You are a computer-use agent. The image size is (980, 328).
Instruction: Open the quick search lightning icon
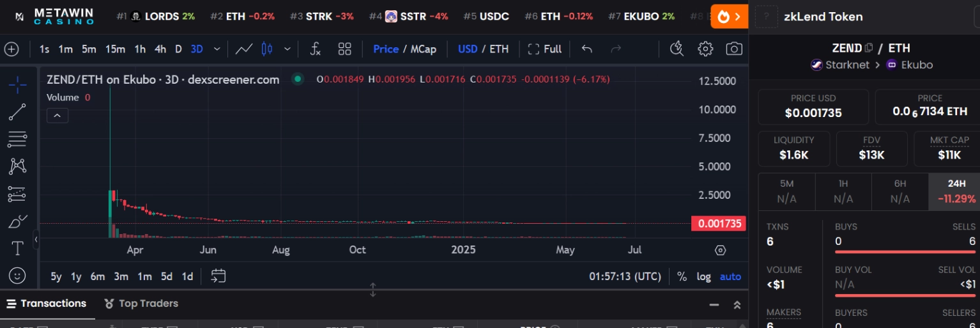pyautogui.click(x=677, y=49)
